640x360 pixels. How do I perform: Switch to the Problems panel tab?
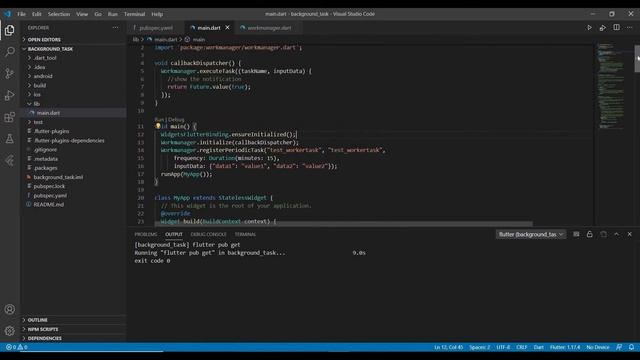click(146, 234)
